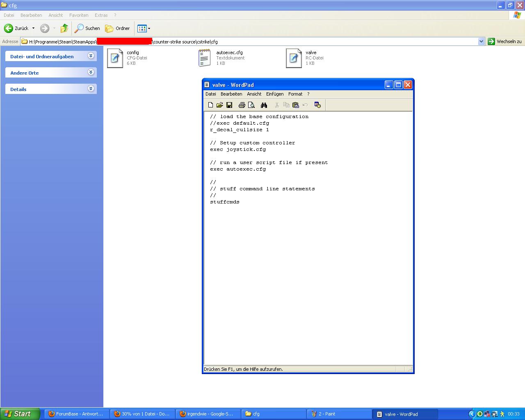
Task: Expand hidden tray icons arrow
Action: coord(472,414)
